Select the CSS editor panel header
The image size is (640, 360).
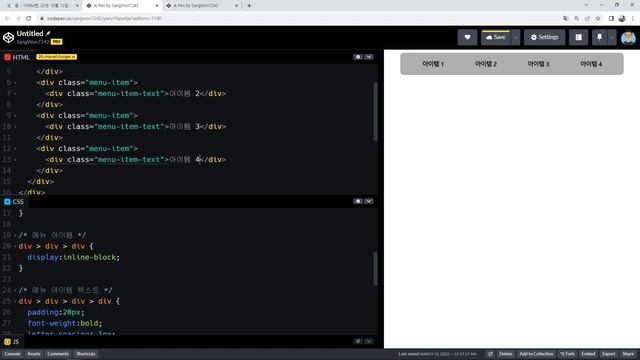point(14,202)
